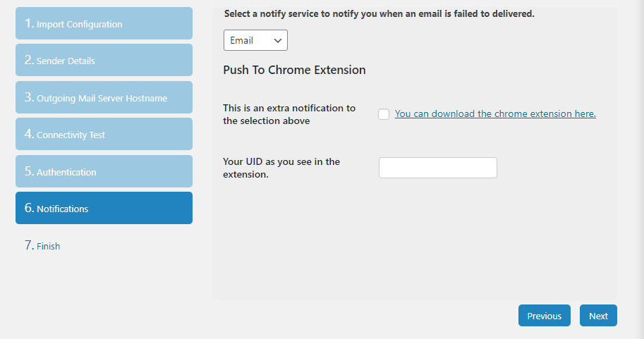Click the 'Select a notify service' instruction text
644x339 pixels.
(379, 13)
